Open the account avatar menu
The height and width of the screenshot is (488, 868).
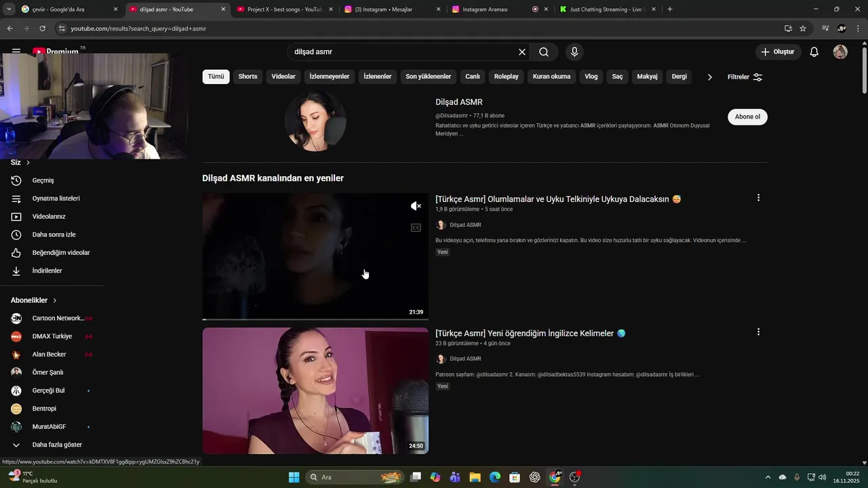pyautogui.click(x=840, y=52)
